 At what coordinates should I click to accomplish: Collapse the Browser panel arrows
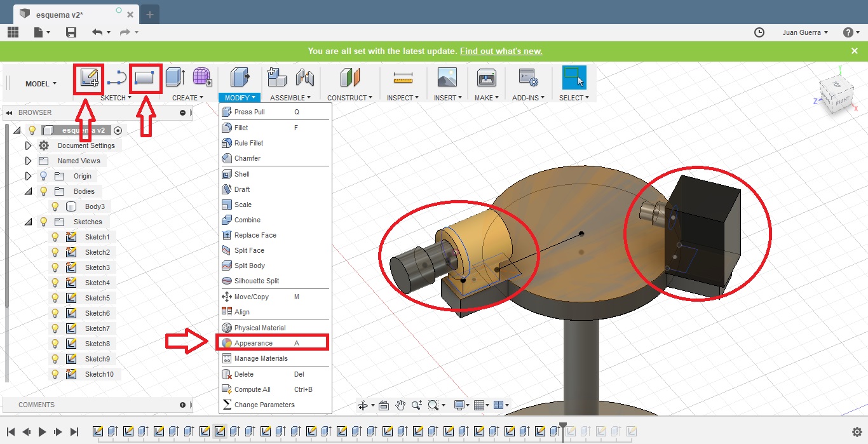[x=9, y=112]
